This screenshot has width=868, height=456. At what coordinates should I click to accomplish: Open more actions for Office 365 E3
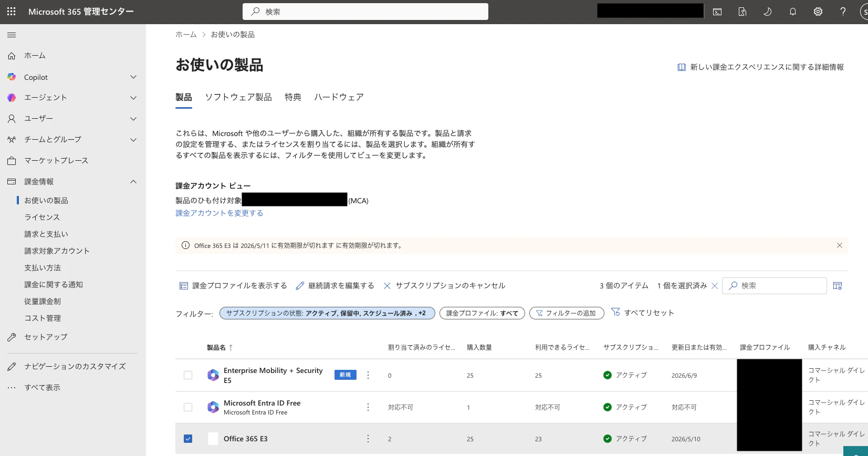coord(368,439)
